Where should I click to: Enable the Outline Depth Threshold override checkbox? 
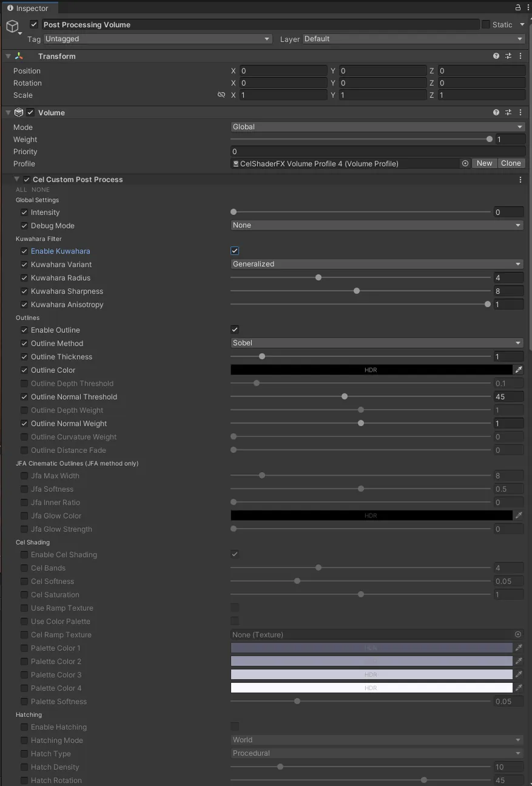[24, 383]
